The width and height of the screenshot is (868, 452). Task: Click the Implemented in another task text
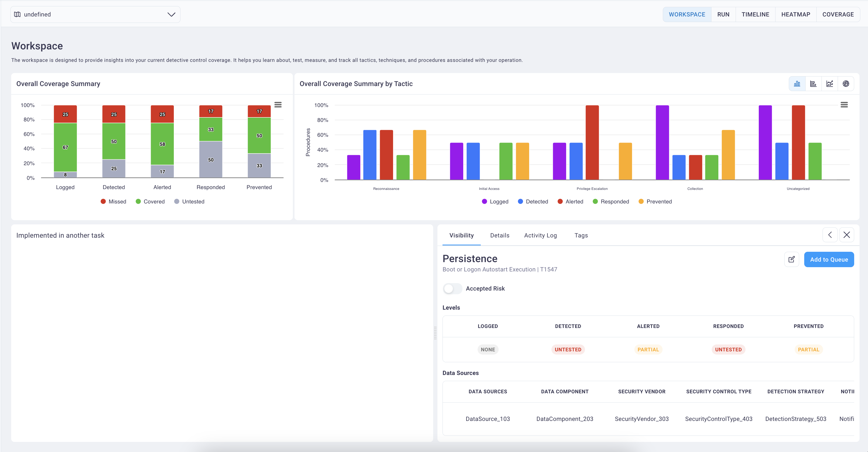[60, 235]
